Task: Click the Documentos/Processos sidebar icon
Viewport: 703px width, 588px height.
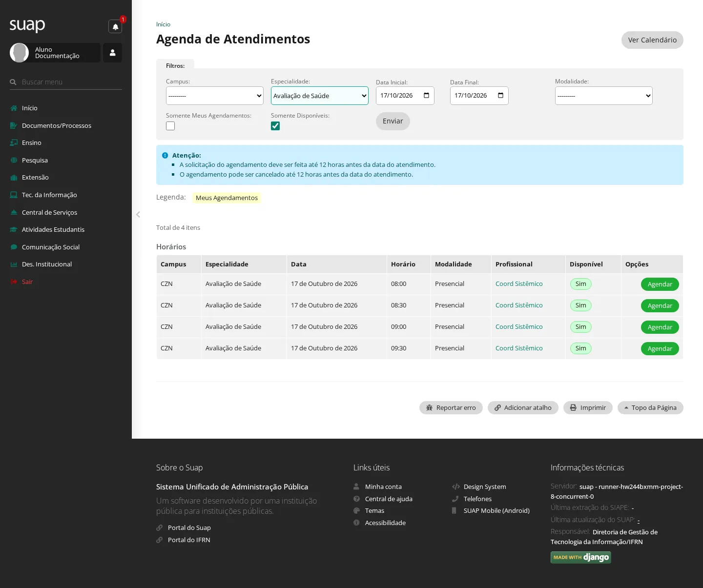Action: point(14,125)
